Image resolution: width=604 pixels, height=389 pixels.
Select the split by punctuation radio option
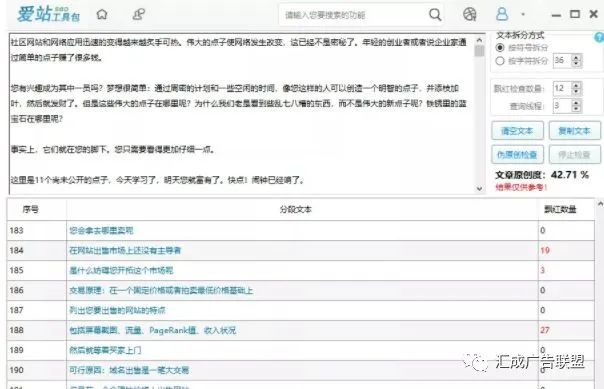point(500,48)
